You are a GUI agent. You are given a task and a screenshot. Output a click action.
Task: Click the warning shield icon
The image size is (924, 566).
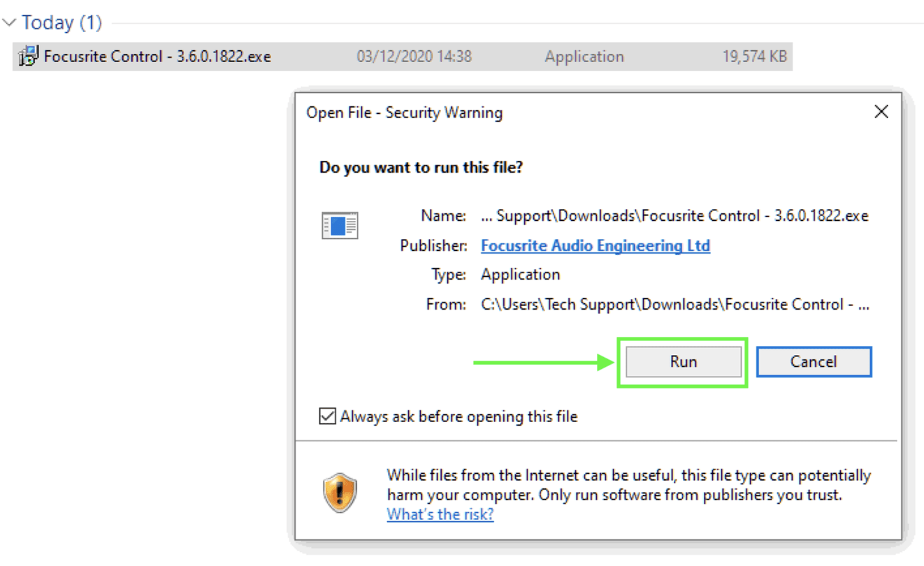(x=340, y=493)
